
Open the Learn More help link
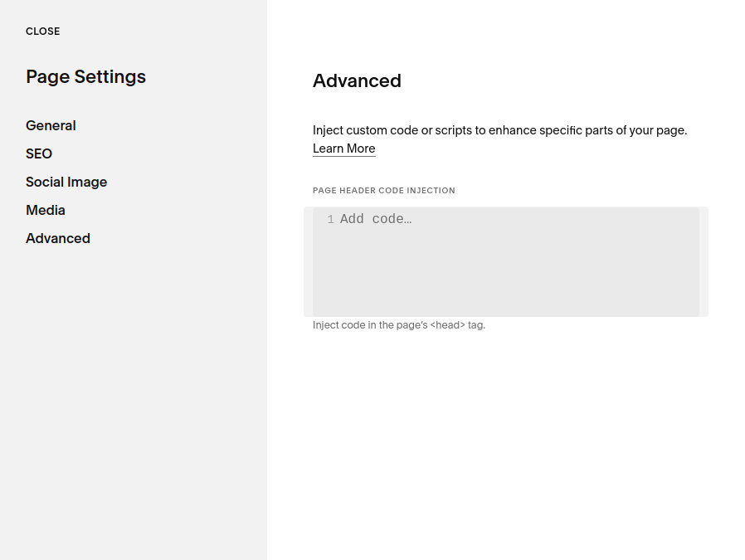point(343,148)
